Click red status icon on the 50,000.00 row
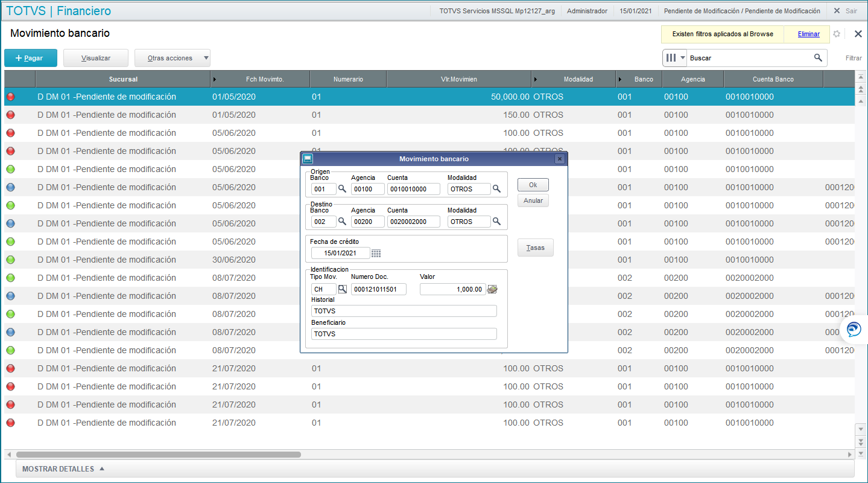The height and width of the screenshot is (483, 868). click(x=10, y=97)
